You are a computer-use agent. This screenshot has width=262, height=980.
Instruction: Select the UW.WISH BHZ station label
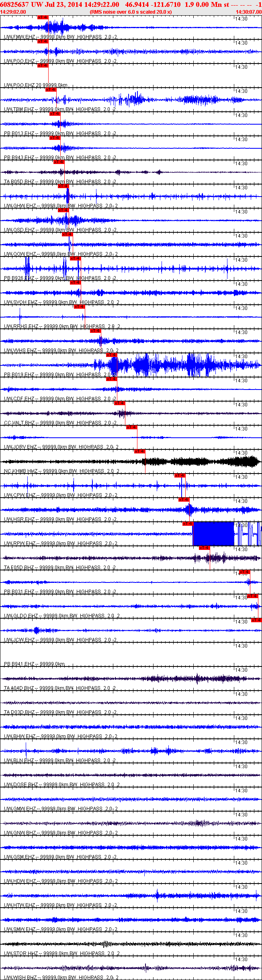coord(21,978)
